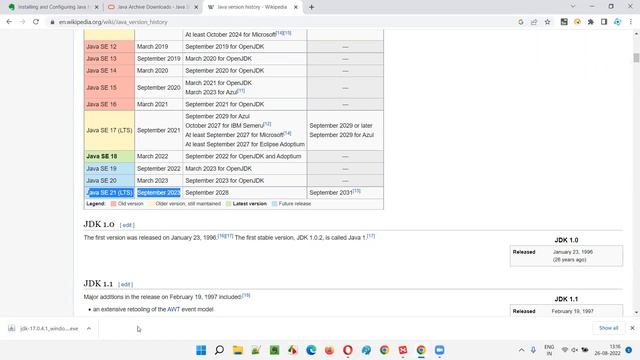
Task: Open File Explorer from taskbar
Action: pos(238,350)
